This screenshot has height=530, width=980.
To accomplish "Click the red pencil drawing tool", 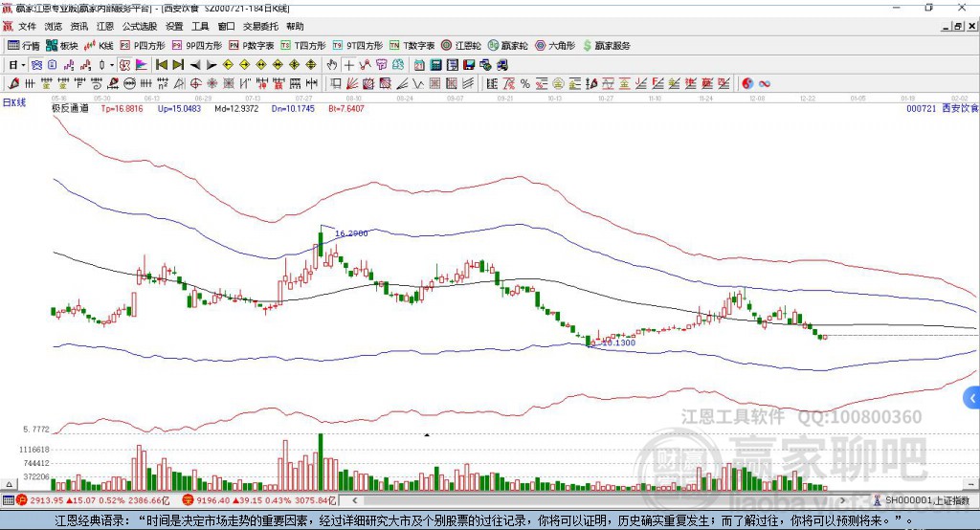I will [x=13, y=83].
